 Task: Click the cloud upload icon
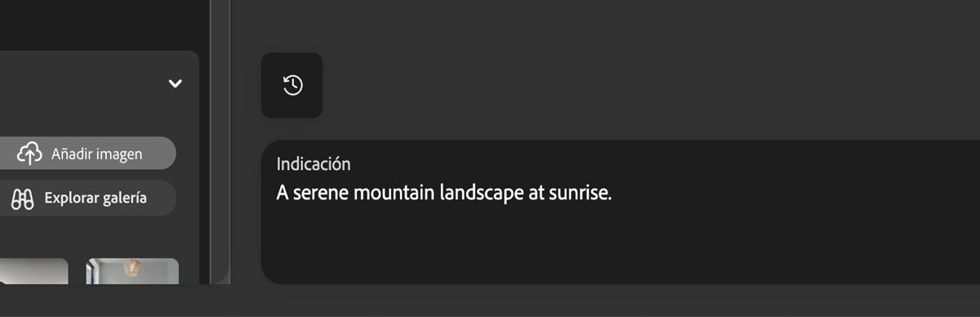[30, 153]
